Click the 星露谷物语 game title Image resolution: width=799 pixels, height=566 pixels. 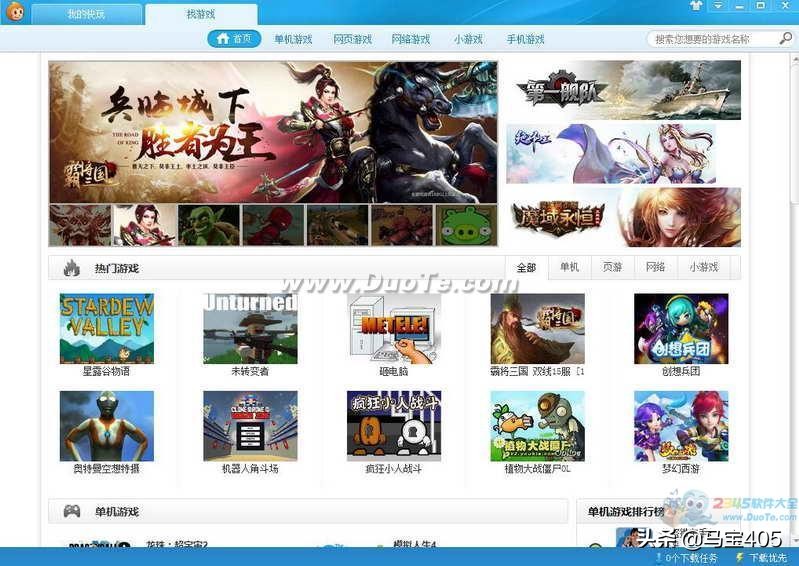pos(106,371)
